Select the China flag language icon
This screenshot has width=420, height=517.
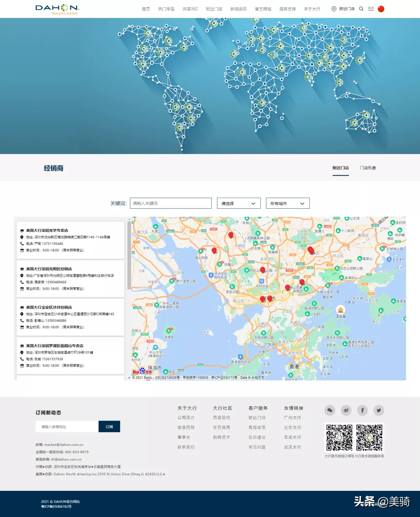pyautogui.click(x=381, y=9)
